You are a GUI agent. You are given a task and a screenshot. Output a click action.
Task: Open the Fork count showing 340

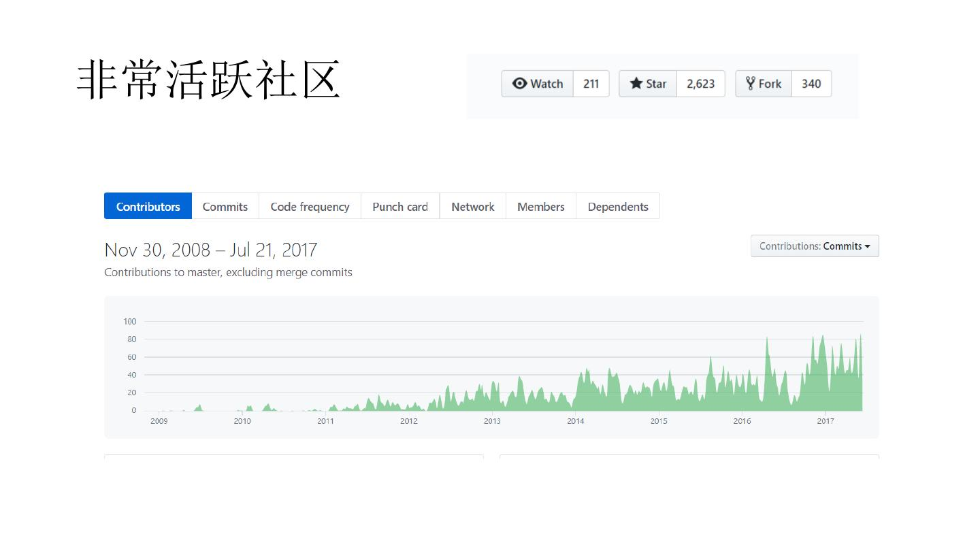click(812, 83)
